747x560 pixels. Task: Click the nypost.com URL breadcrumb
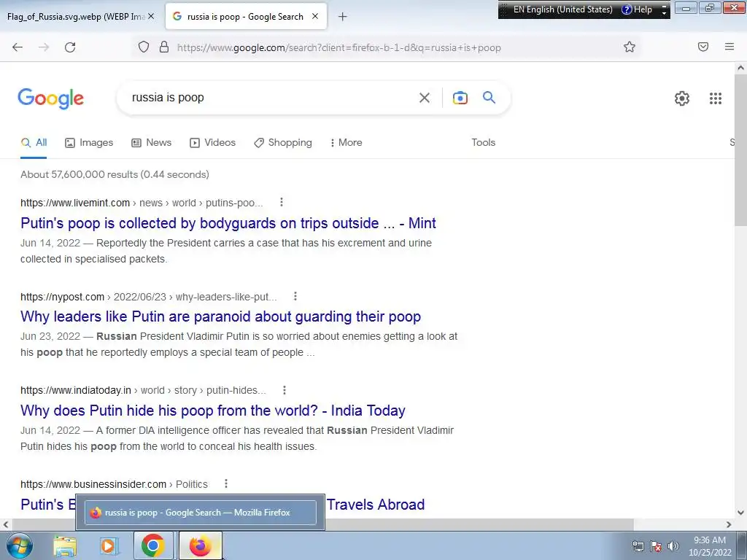tap(149, 297)
